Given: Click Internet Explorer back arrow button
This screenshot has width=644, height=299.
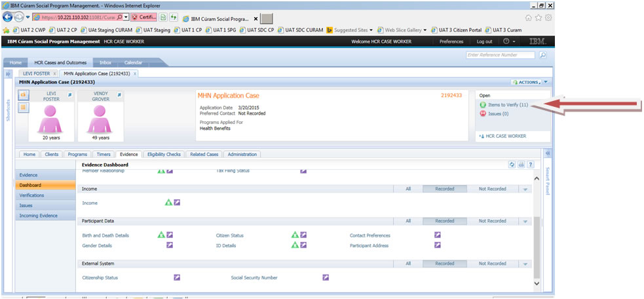Looking at the screenshot, I should (9, 17).
